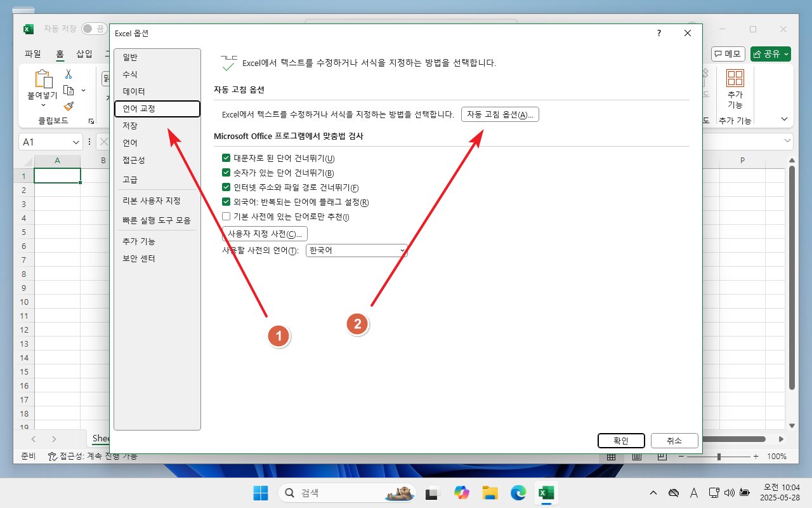Open the 삽입 ribbon tab
This screenshot has width=812, height=508.
pos(84,54)
